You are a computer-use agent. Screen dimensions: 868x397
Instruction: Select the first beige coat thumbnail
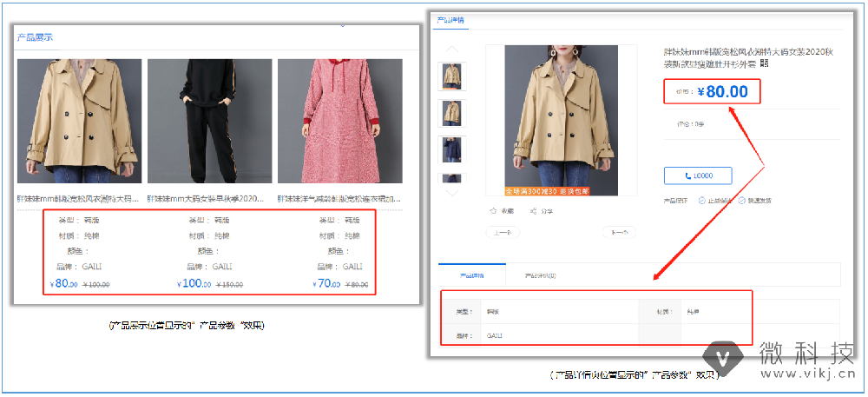(453, 76)
